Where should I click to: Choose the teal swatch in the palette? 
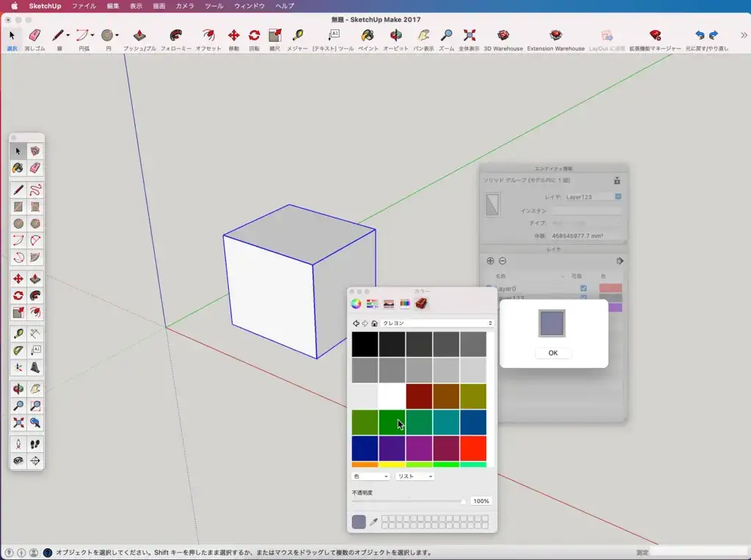point(446,421)
